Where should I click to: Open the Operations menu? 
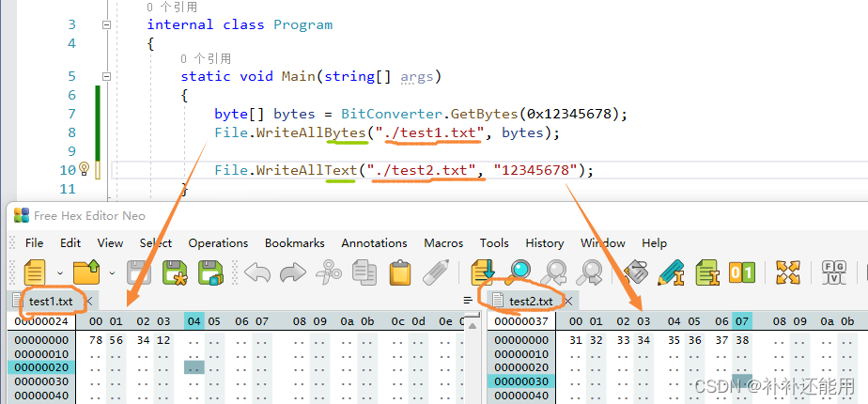point(218,243)
